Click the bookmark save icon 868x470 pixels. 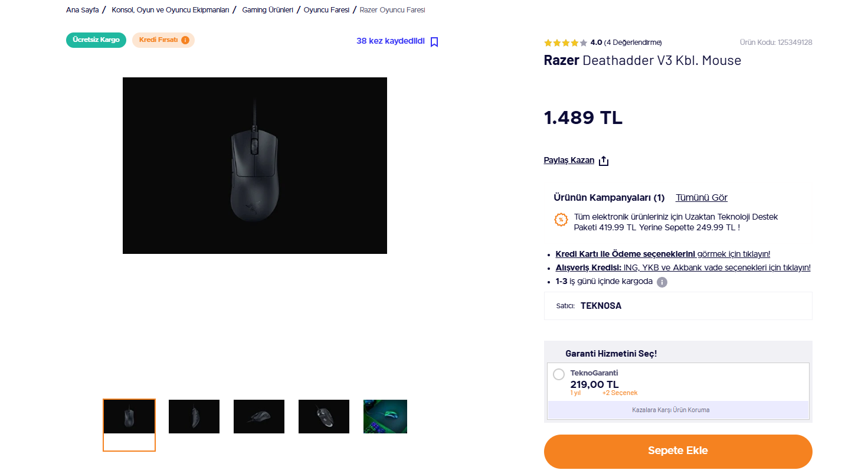coord(434,42)
